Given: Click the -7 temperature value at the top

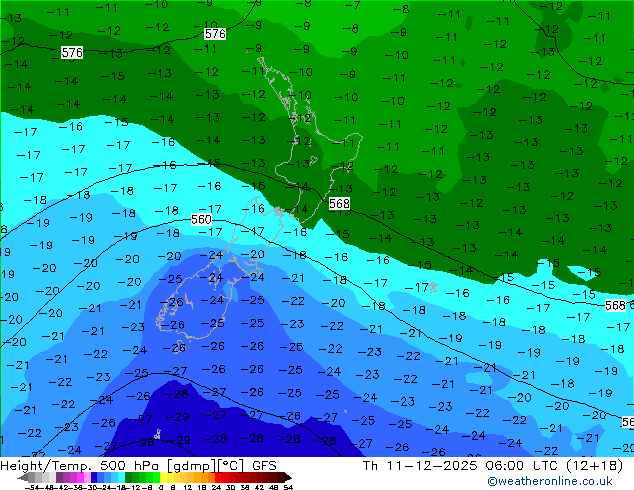Looking at the screenshot, I should pos(352,6).
